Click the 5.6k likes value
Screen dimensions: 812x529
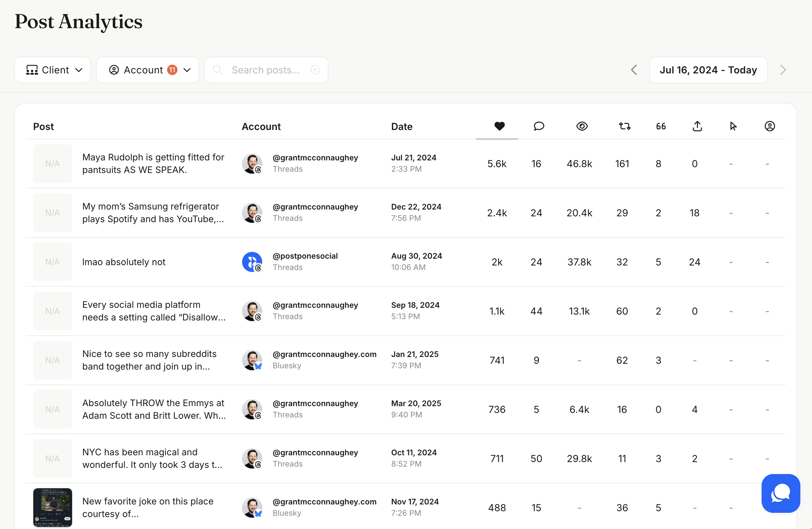coord(497,164)
